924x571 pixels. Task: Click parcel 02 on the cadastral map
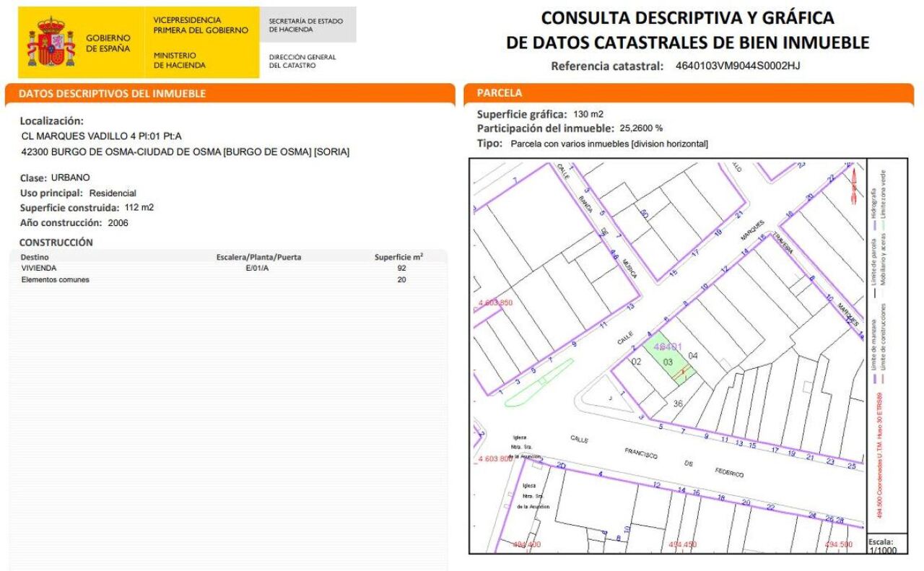click(x=636, y=361)
